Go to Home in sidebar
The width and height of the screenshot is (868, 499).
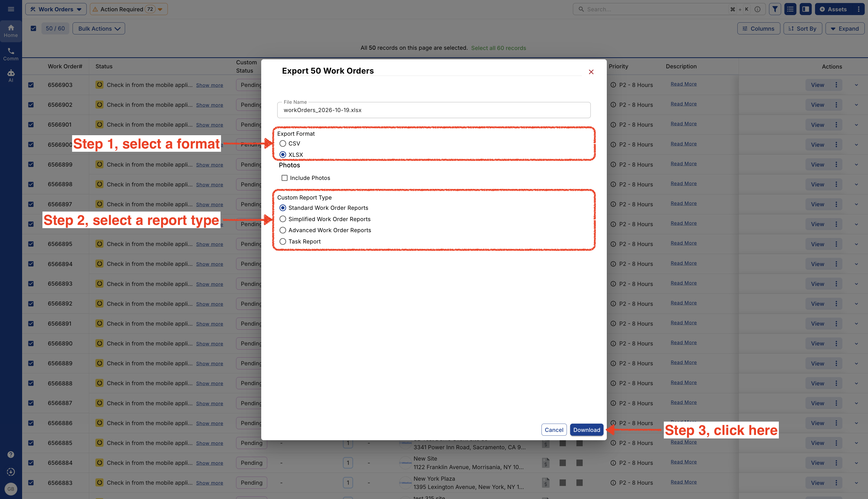[x=11, y=31]
